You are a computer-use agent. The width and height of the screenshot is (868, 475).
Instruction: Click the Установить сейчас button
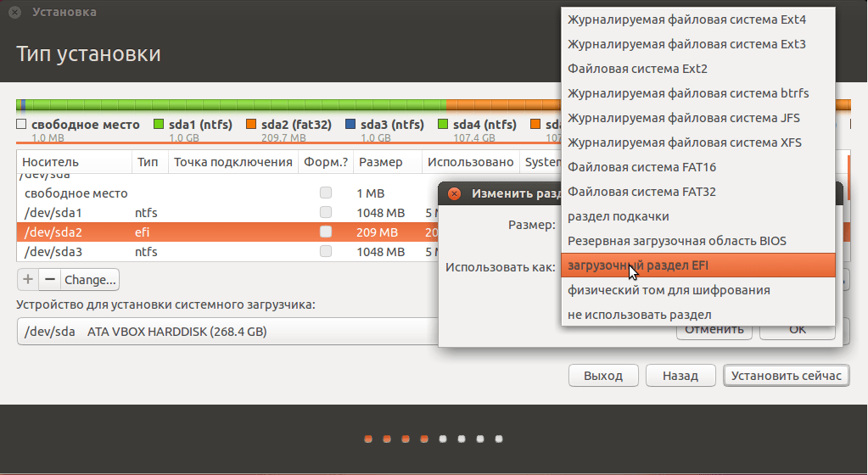786,375
